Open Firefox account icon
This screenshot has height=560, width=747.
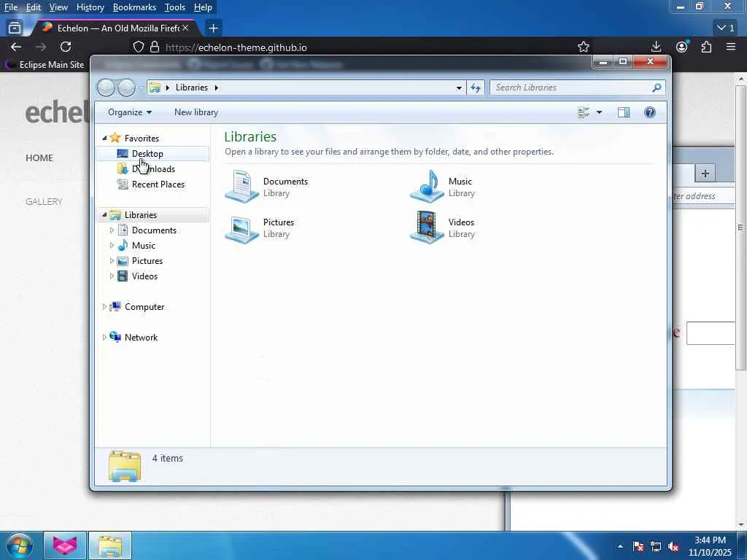[x=682, y=47]
